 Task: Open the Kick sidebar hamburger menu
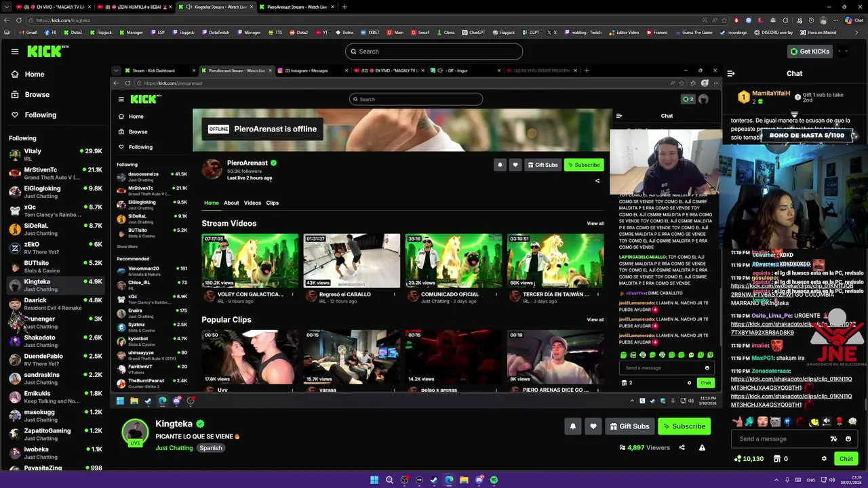[x=15, y=52]
